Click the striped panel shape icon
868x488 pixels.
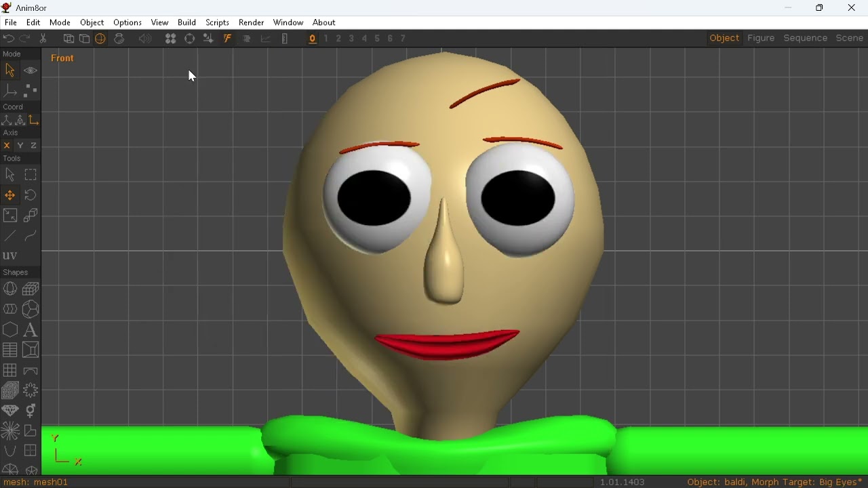(x=10, y=350)
